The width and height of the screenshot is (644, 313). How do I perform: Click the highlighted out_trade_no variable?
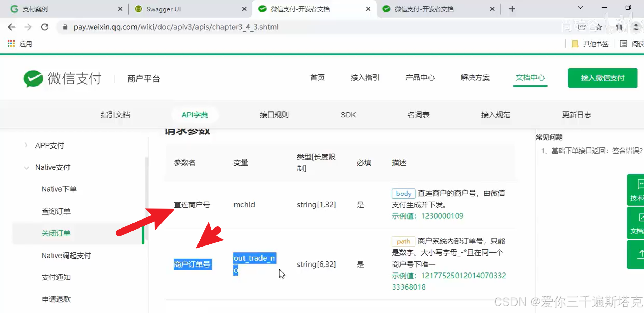(255, 264)
